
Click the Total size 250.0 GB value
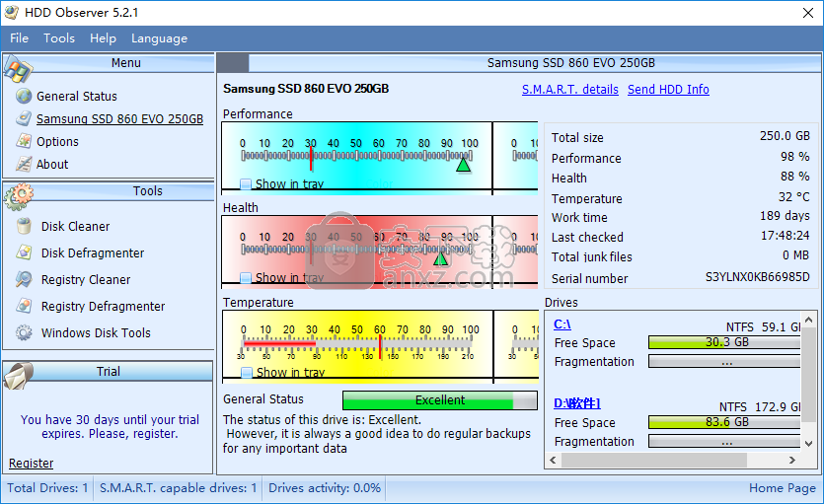tap(785, 136)
